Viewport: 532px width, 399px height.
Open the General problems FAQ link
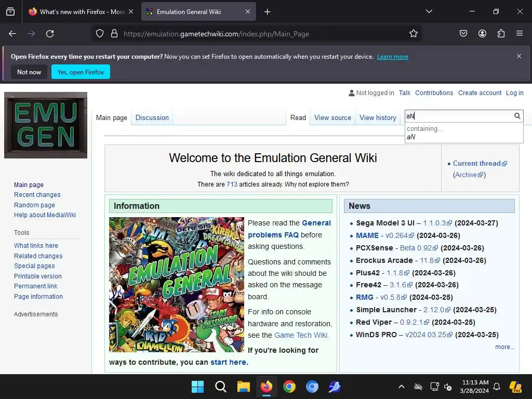(x=289, y=229)
